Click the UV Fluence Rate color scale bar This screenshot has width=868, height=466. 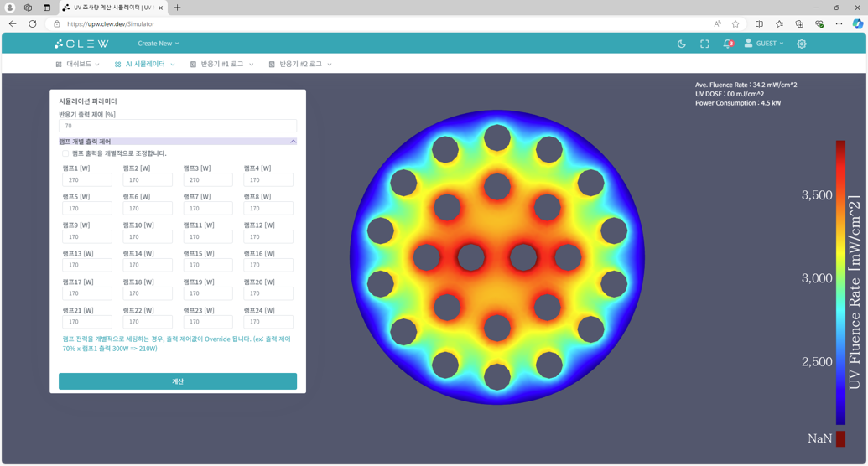(x=840, y=282)
